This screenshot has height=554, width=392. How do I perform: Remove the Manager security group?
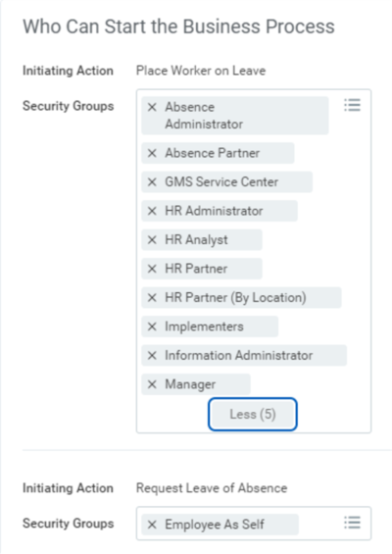(x=152, y=384)
